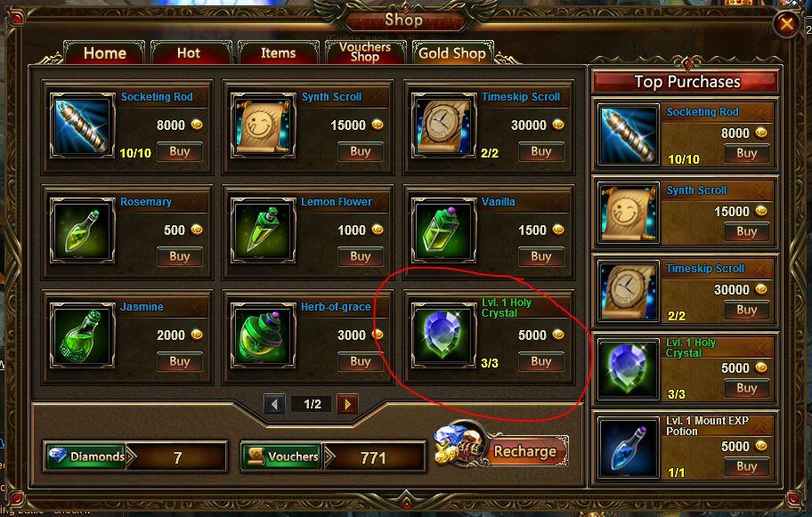Switch to the Items tab

278,53
